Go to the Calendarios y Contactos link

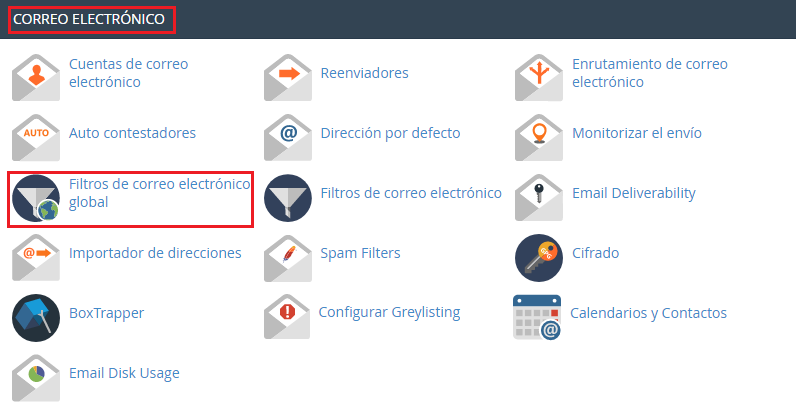648,313
